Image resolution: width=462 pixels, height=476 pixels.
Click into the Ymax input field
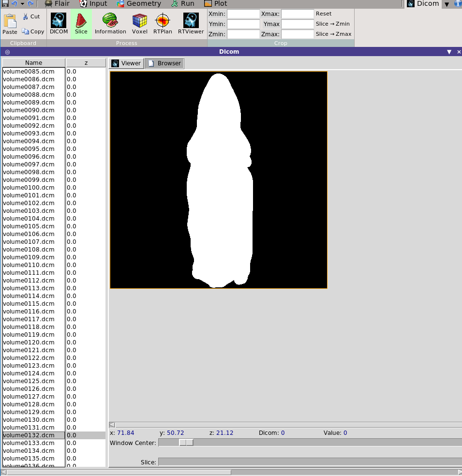297,24
